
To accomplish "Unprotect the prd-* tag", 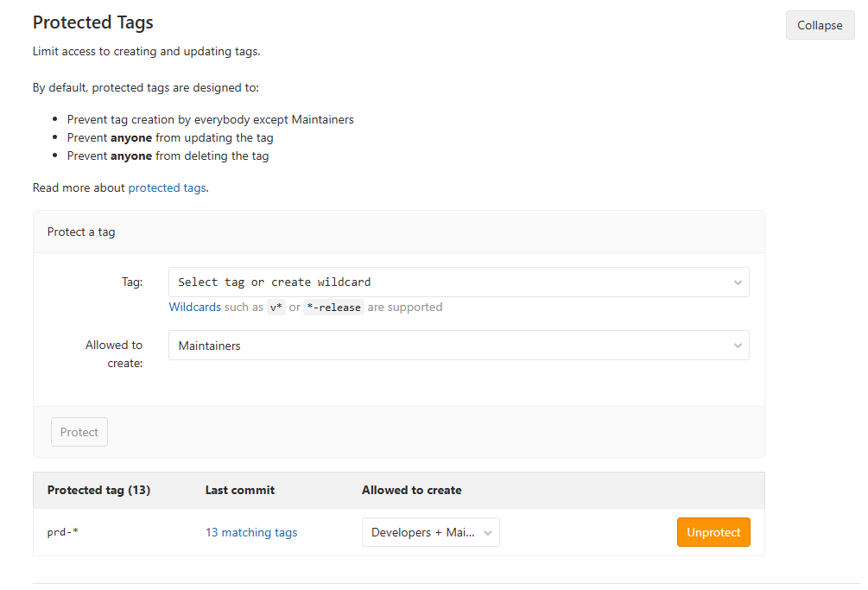I will (713, 532).
